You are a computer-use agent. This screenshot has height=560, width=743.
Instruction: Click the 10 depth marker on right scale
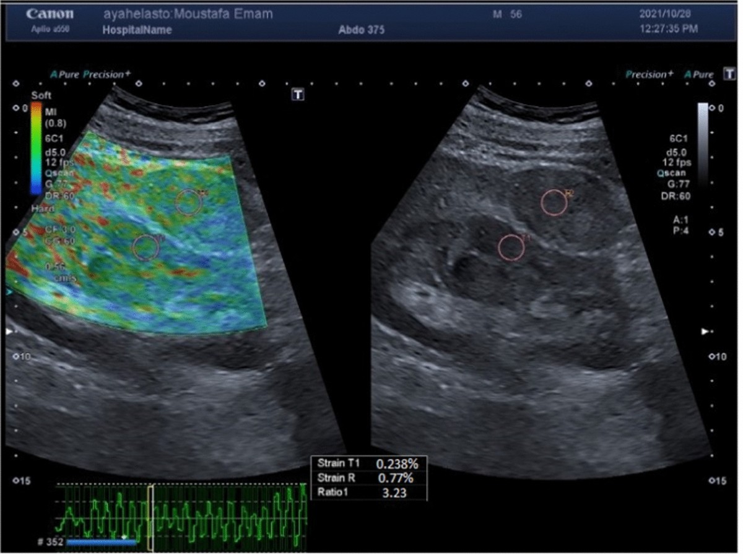716,357
